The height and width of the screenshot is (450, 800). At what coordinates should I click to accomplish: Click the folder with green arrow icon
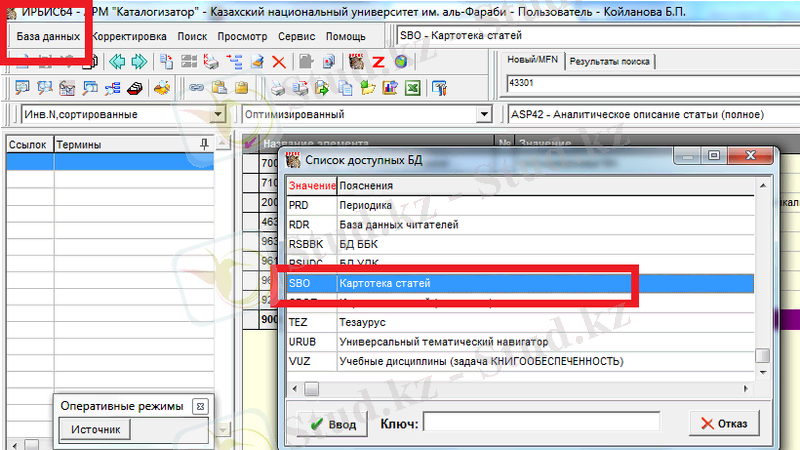tap(367, 88)
